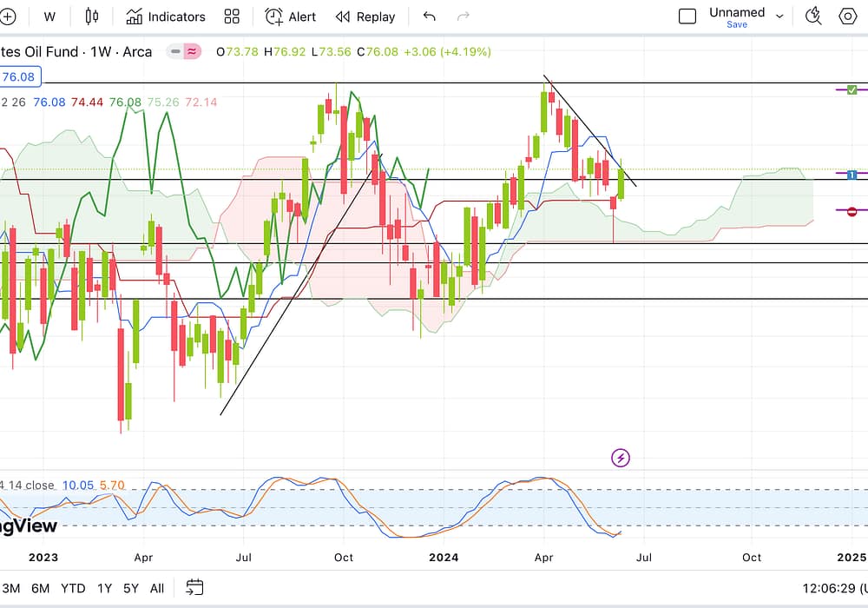Click the Save layout link
This screenshot has height=608, width=868.
(x=737, y=25)
